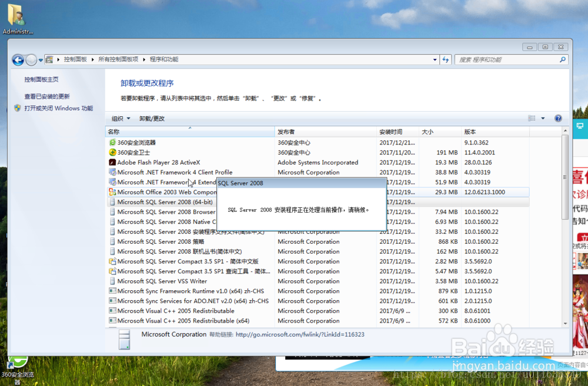Click Sync Services for ADO.NET v2.0 icon

(112, 301)
